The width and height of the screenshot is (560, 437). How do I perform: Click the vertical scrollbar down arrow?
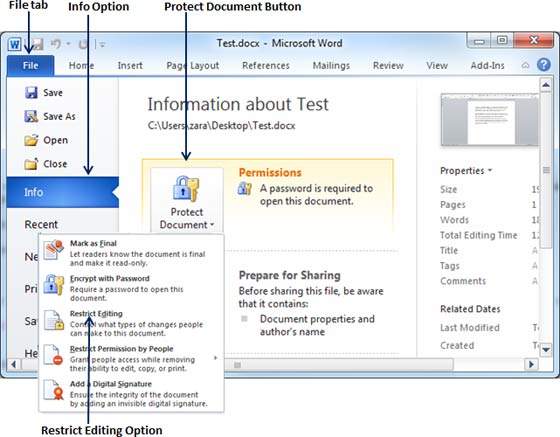coord(545,350)
